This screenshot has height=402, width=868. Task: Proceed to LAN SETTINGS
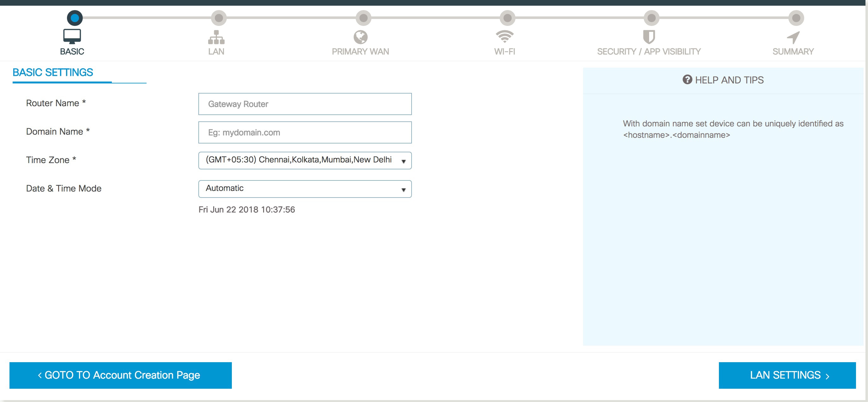[787, 375]
